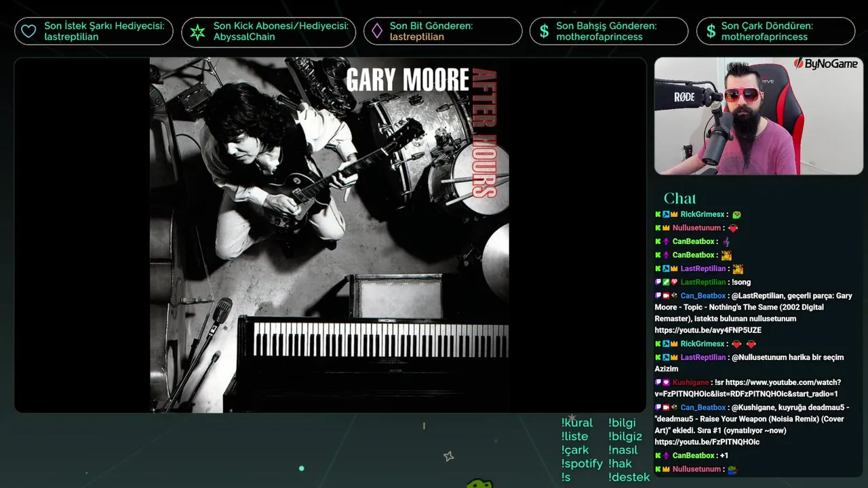This screenshot has width=868, height=488.
Task: Click the emote in Nullusetunum's last chat message
Action: pos(732,470)
